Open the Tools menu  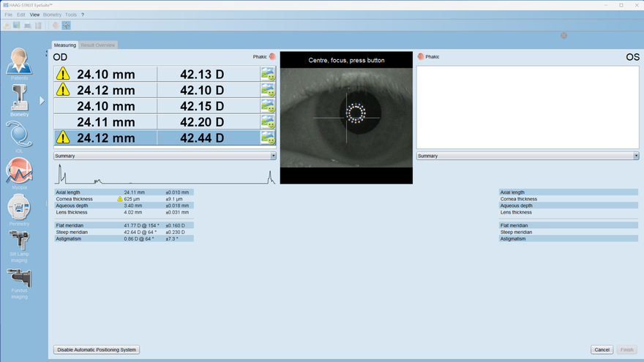pyautogui.click(x=71, y=15)
